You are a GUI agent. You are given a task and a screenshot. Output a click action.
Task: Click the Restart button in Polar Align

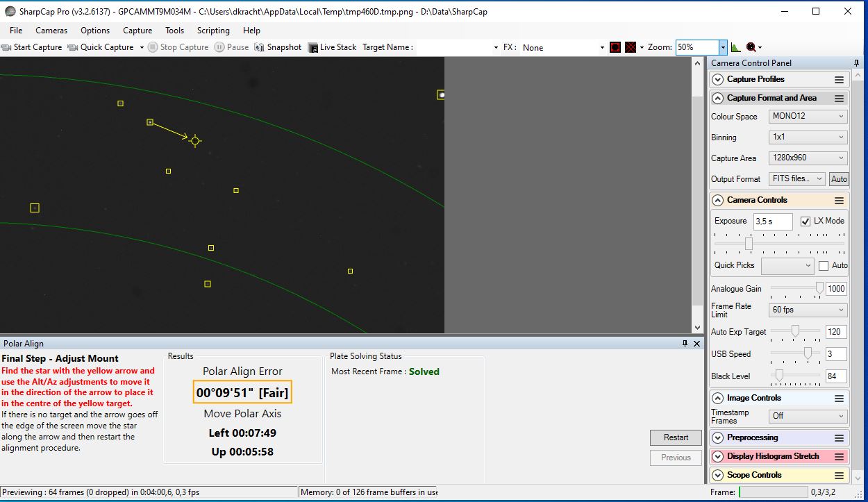(676, 437)
